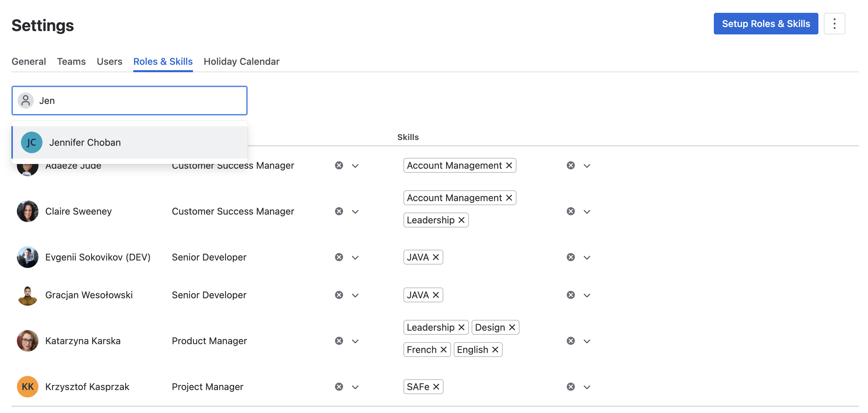Open the three-dot more options menu
The width and height of the screenshot is (868, 413).
click(834, 24)
